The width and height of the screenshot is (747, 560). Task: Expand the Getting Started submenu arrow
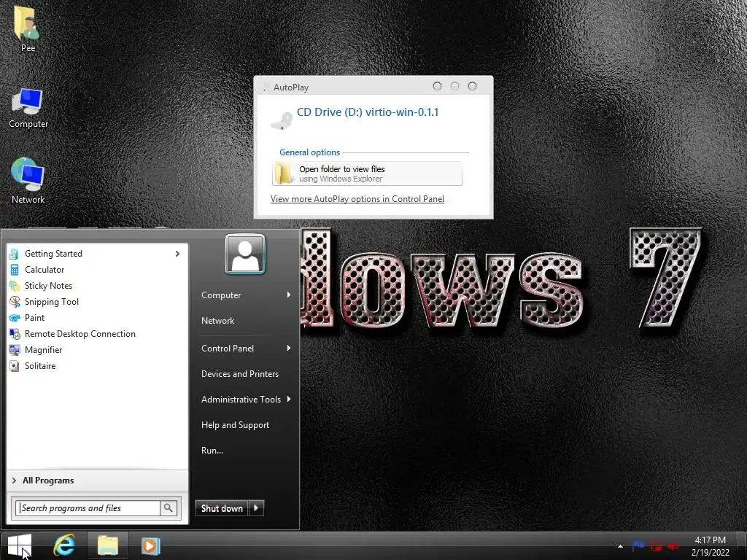[177, 254]
